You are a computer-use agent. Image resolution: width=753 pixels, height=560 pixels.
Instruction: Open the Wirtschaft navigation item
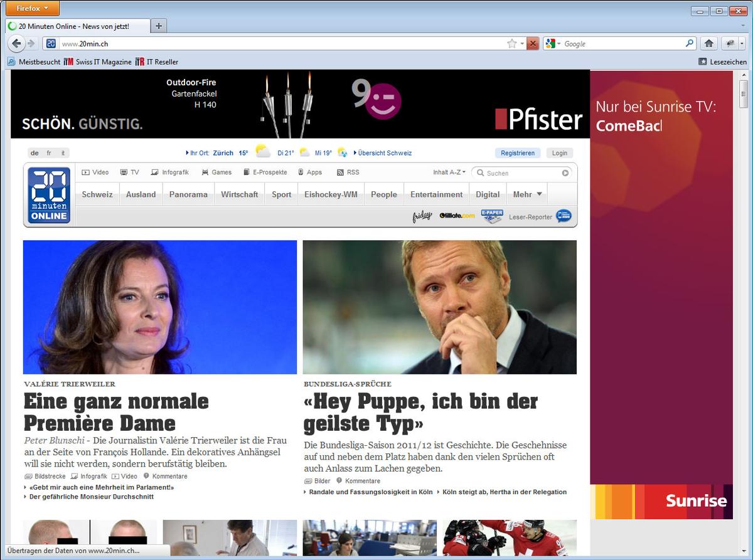tap(240, 194)
